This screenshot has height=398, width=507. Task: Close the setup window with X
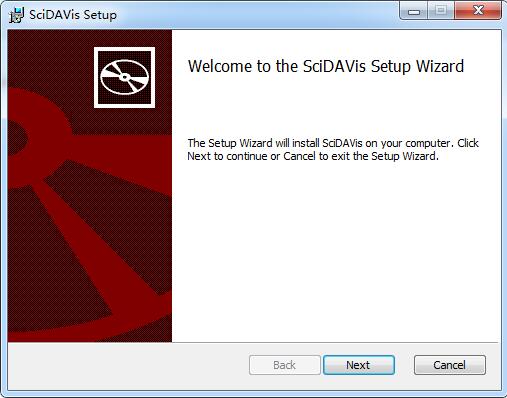[x=478, y=11]
